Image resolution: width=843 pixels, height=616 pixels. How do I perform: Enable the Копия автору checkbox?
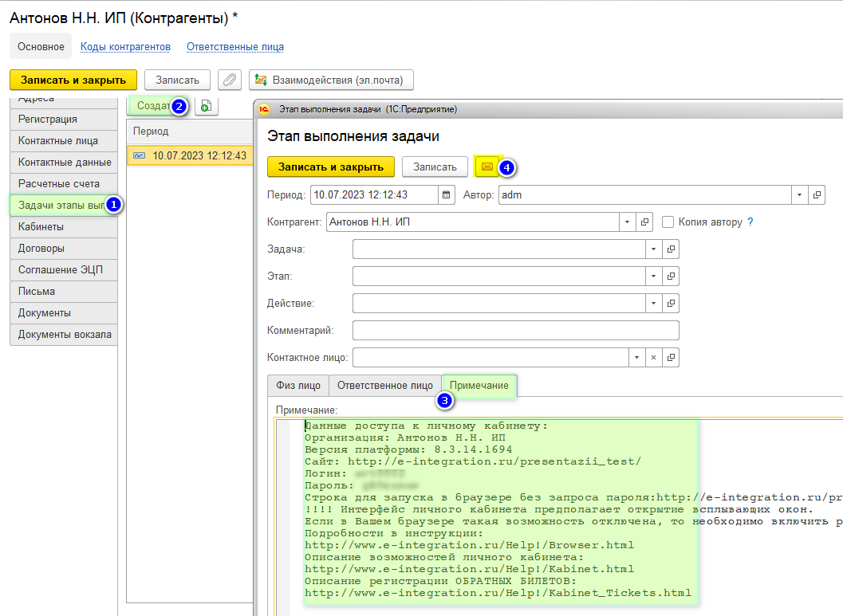[668, 222]
